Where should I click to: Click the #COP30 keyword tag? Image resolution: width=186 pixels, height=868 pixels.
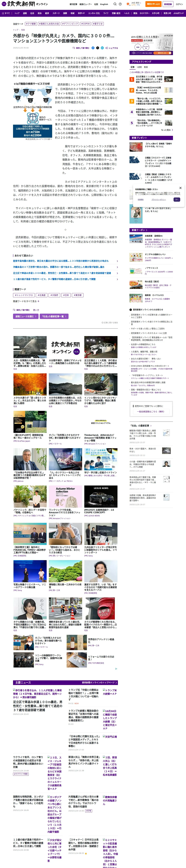(86, 24)
